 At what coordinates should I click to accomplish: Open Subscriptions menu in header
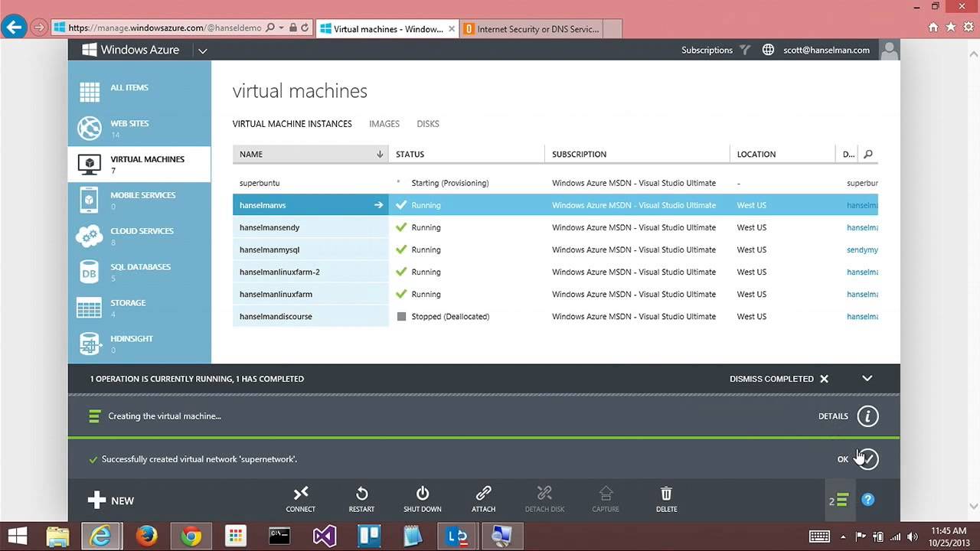(x=707, y=50)
